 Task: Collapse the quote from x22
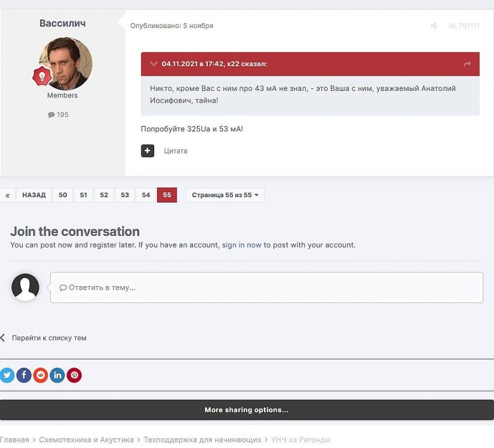154,64
